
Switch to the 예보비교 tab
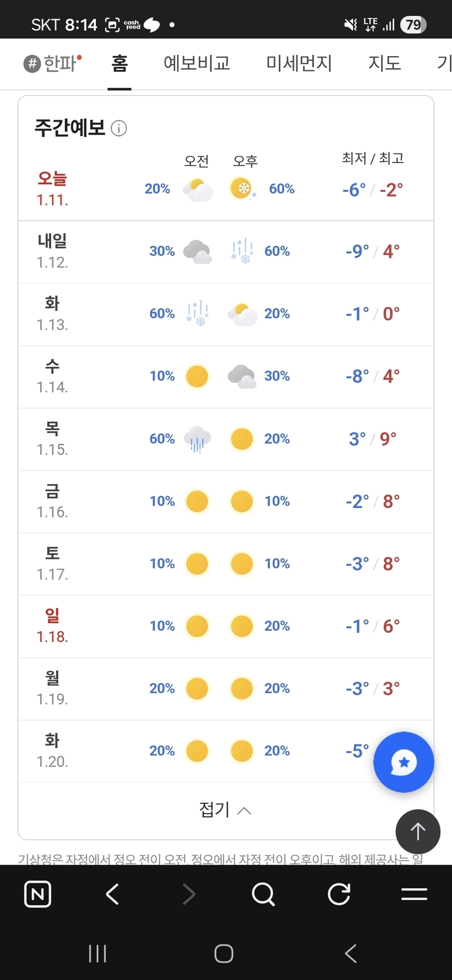(197, 64)
